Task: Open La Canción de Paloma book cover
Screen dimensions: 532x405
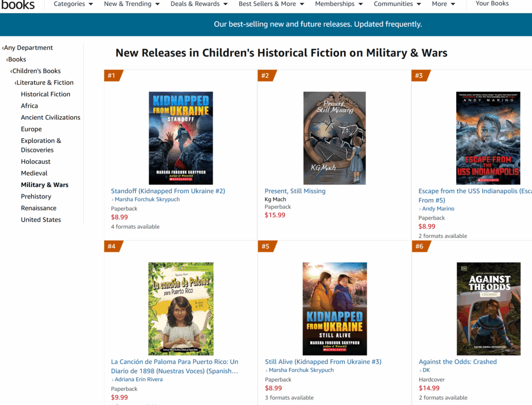Action: [x=181, y=308]
